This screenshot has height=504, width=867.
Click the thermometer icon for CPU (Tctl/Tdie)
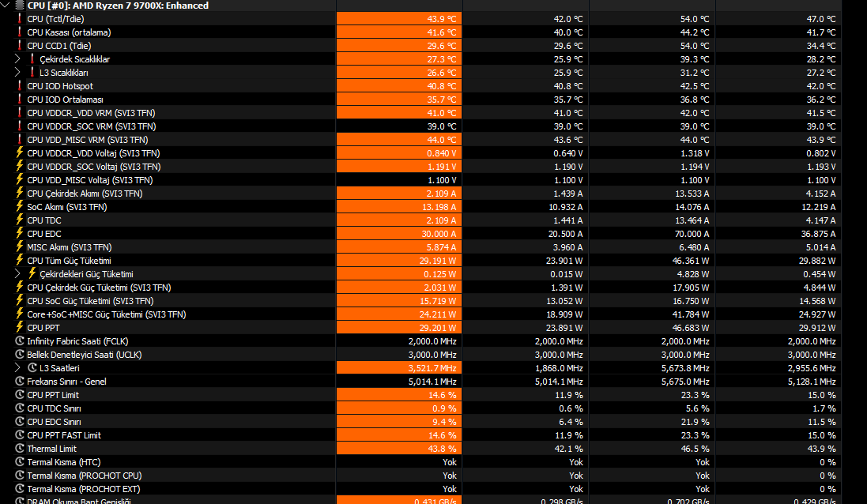[x=20, y=18]
